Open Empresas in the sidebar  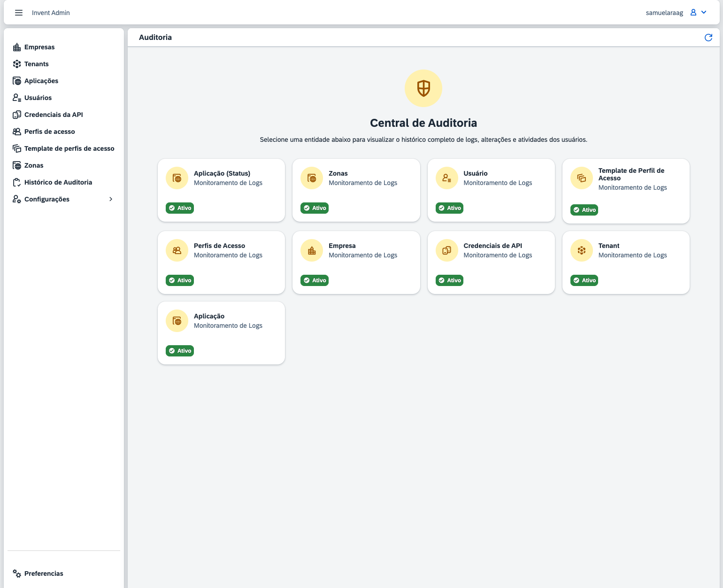pyautogui.click(x=39, y=47)
